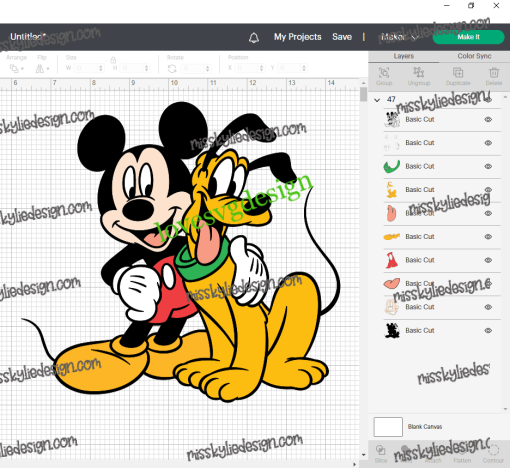This screenshot has width=510, height=468.
Task: Click the height stepper arrows
Action: point(146,68)
